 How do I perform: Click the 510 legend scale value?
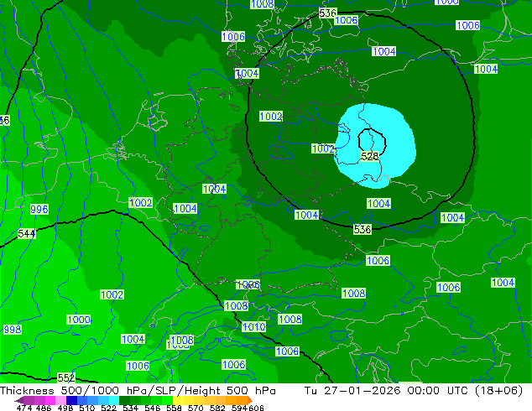tap(87, 408)
